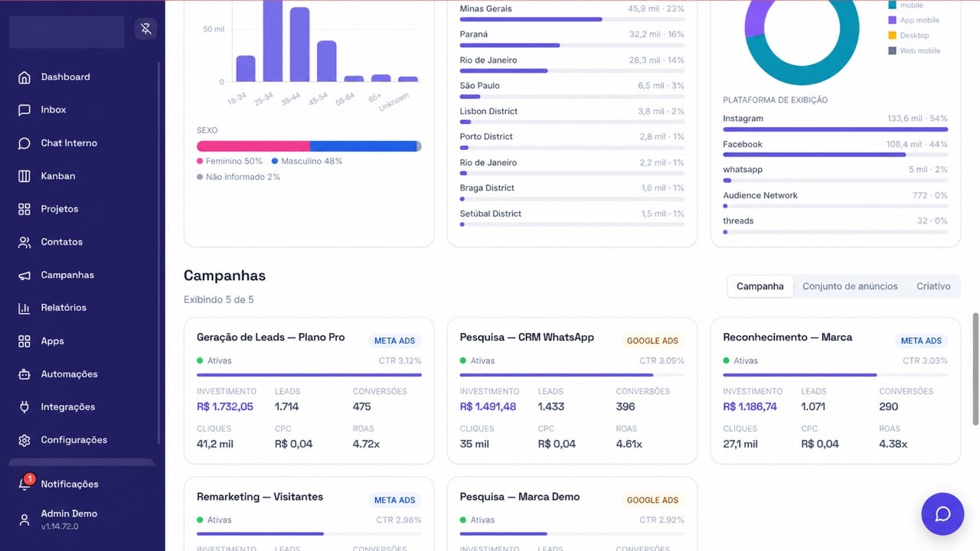Image resolution: width=980 pixels, height=551 pixels.
Task: Click the Apps grid icon
Action: [24, 341]
